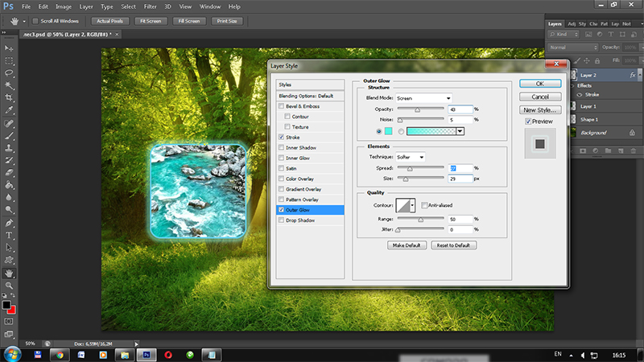This screenshot has width=644, height=362.
Task: Open the layer blending mode Normal dropdown
Action: [573, 47]
